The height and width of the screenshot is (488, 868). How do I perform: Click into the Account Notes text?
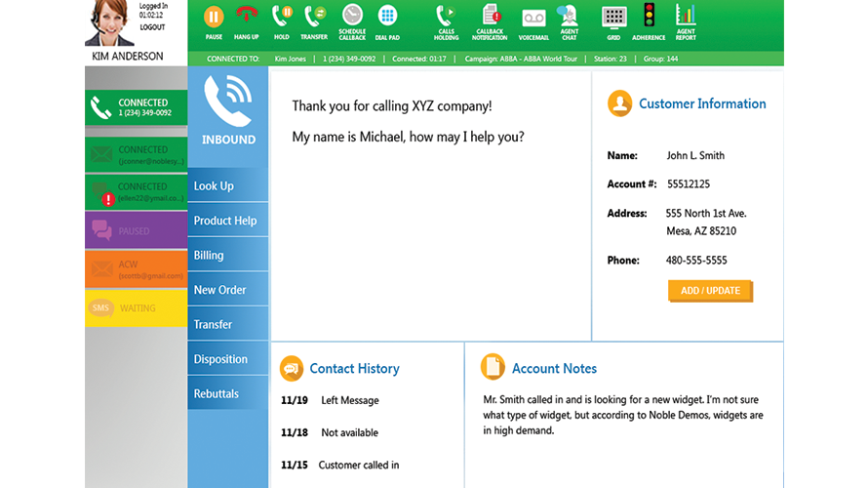click(x=623, y=415)
